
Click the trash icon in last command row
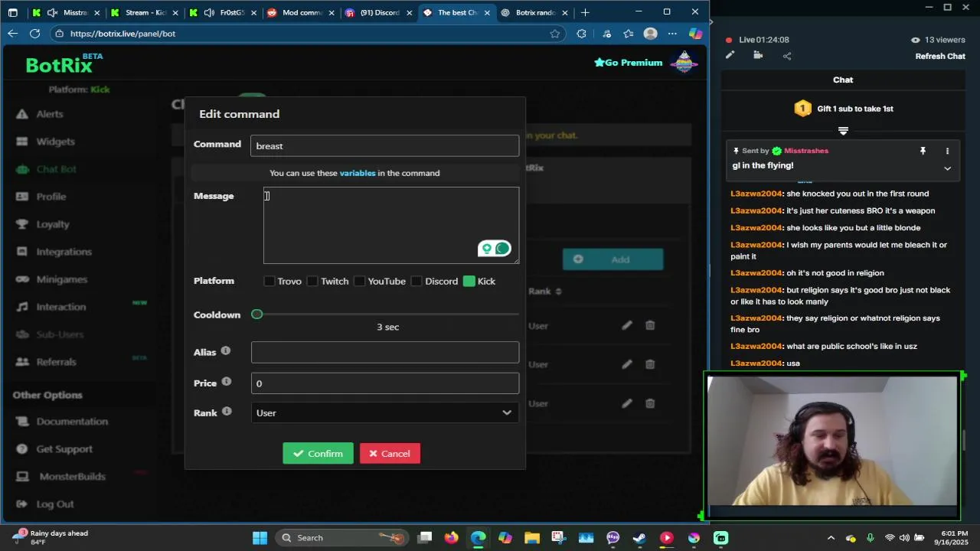pos(650,403)
